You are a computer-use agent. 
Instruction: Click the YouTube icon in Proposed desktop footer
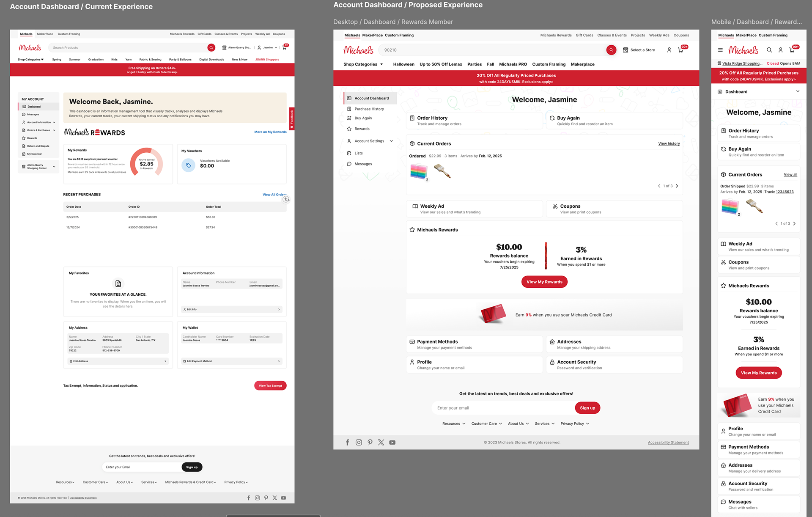point(392,443)
